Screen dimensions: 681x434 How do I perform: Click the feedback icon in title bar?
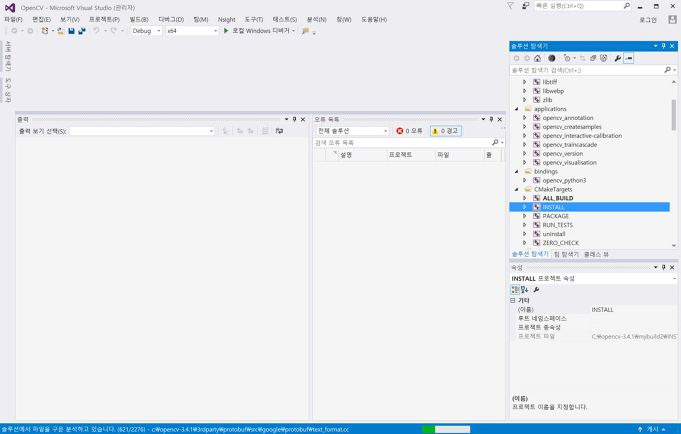[526, 6]
